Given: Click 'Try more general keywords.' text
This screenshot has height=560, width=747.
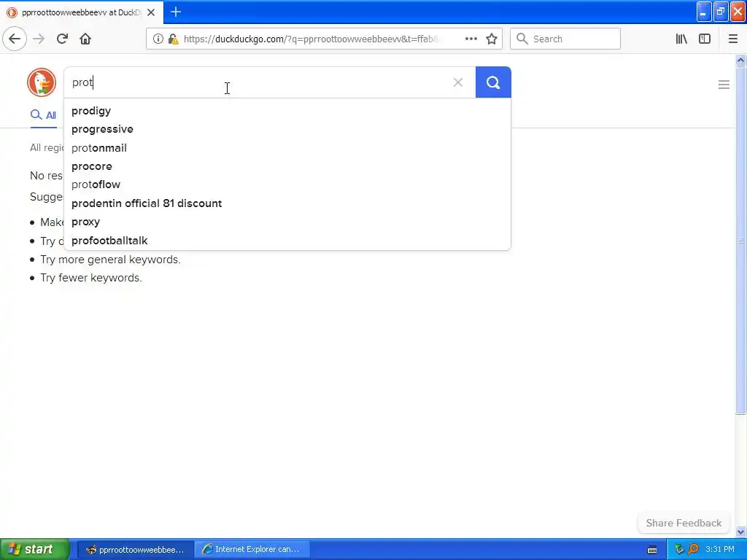Looking at the screenshot, I should (110, 260).
